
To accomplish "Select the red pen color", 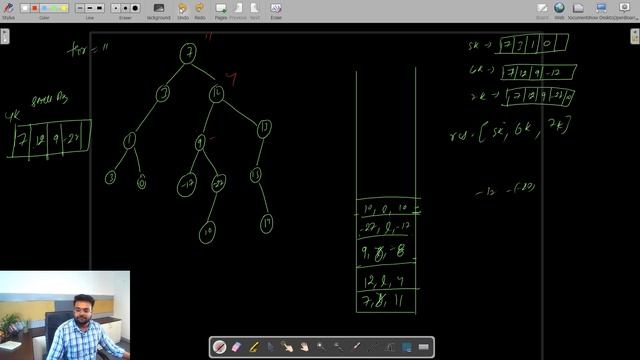I will point(35,8).
